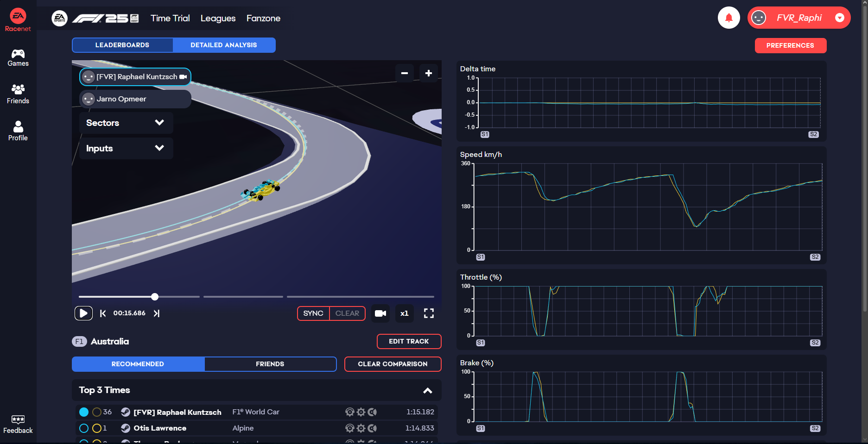Viewport: 868px width, 444px height.
Task: Open the Friends sidebar section
Action: coord(18,94)
